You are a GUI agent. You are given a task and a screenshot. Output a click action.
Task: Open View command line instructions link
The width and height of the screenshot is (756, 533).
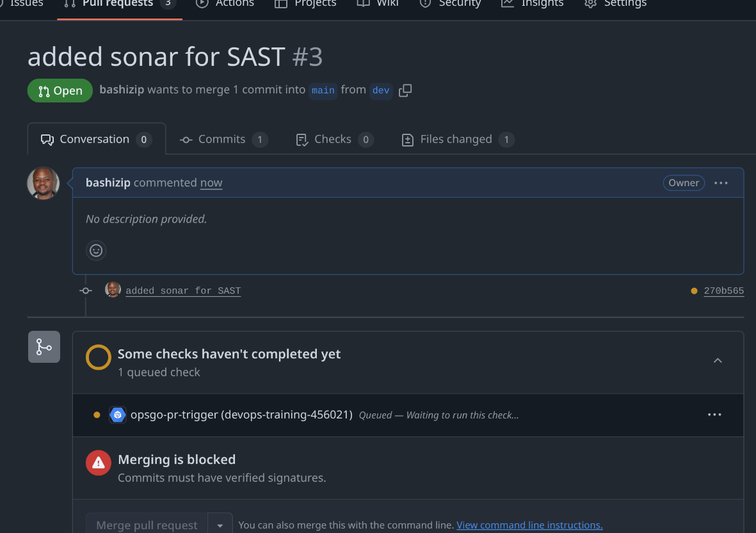pos(529,525)
